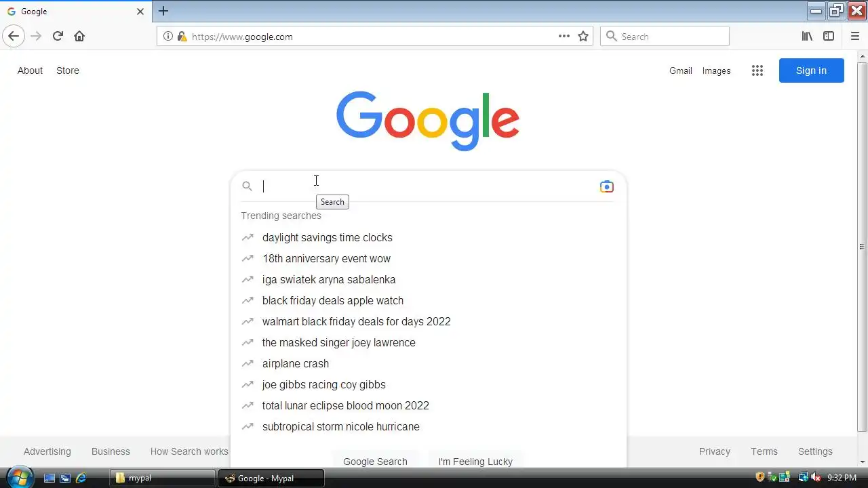
Task: Click the padlock warning security icon
Action: (x=182, y=37)
